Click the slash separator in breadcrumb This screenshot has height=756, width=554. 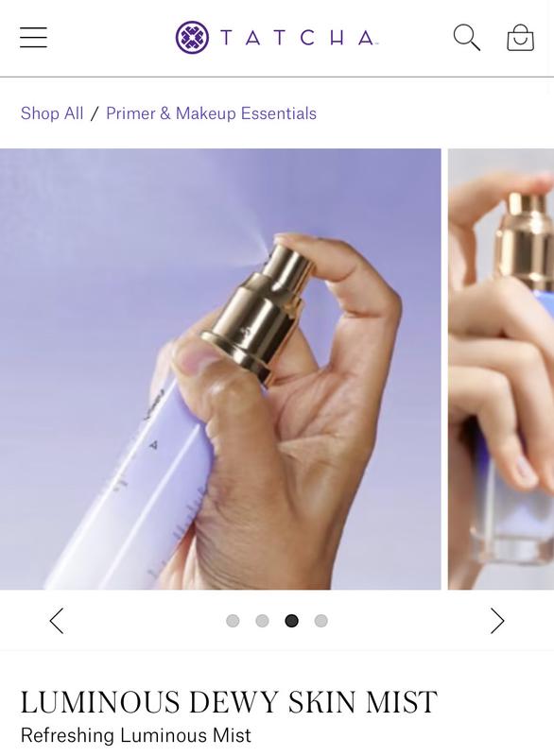95,113
